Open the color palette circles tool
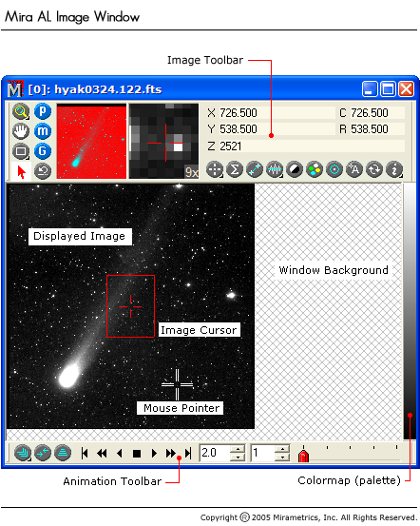The image size is (420, 526). tap(315, 169)
